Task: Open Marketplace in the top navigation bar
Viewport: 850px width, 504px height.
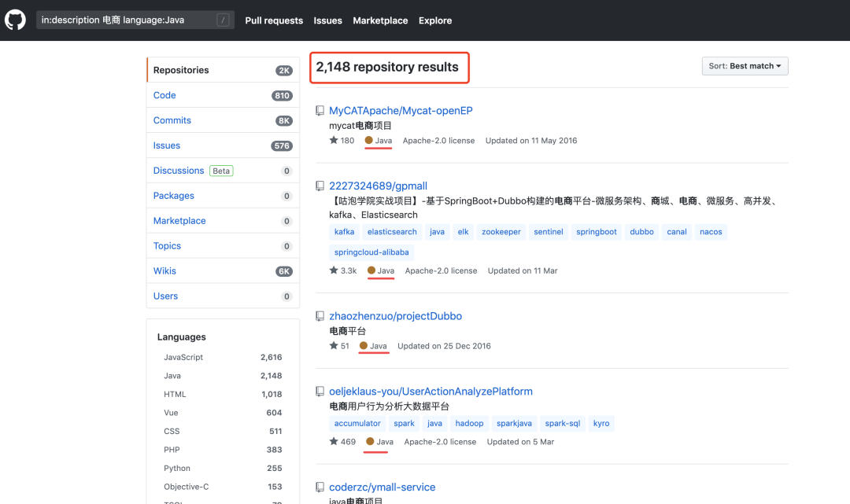Action: [x=380, y=20]
